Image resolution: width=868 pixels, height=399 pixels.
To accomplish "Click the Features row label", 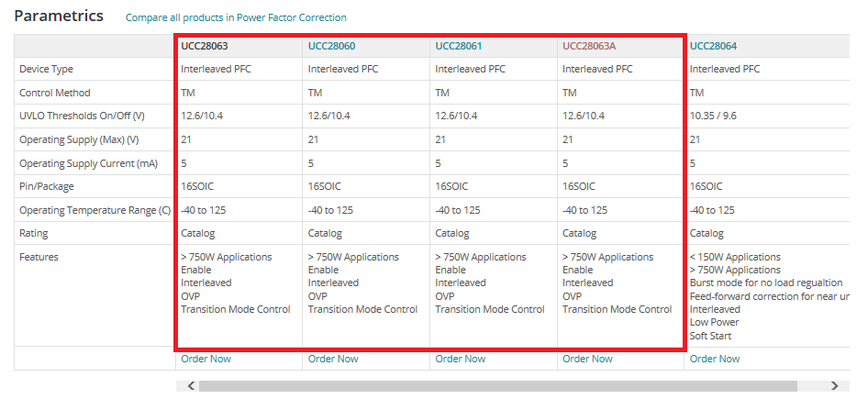I will (39, 257).
